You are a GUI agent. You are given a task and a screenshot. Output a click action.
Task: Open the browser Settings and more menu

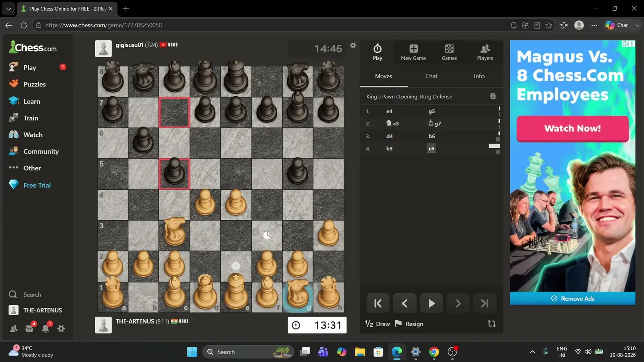[x=594, y=25]
